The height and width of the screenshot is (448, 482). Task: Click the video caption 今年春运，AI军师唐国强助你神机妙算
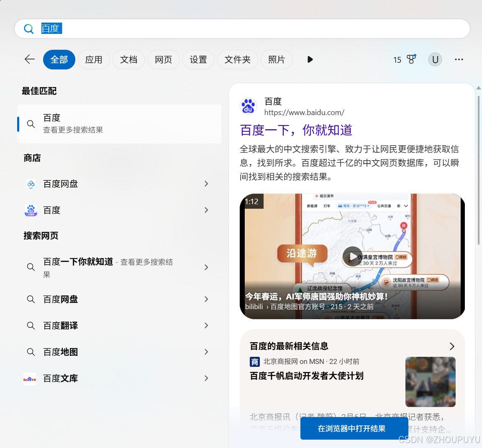click(x=317, y=297)
